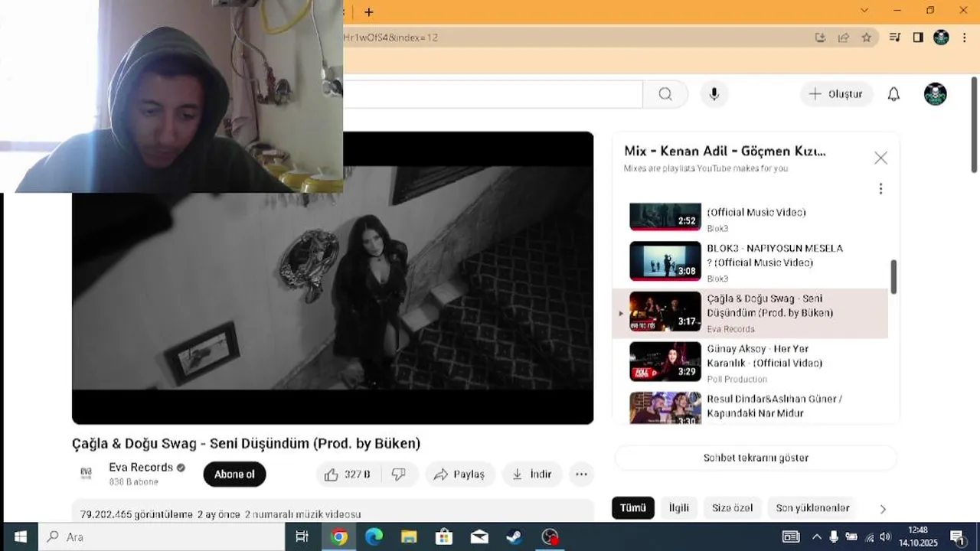Open Microsoft Store from taskbar

click(x=444, y=536)
